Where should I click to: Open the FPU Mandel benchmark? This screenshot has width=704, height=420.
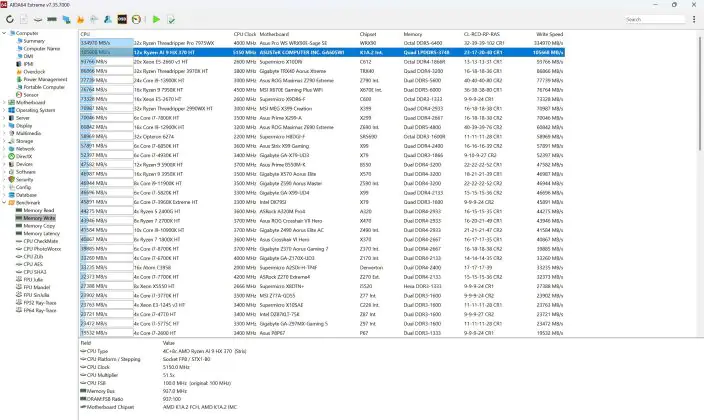click(36, 287)
